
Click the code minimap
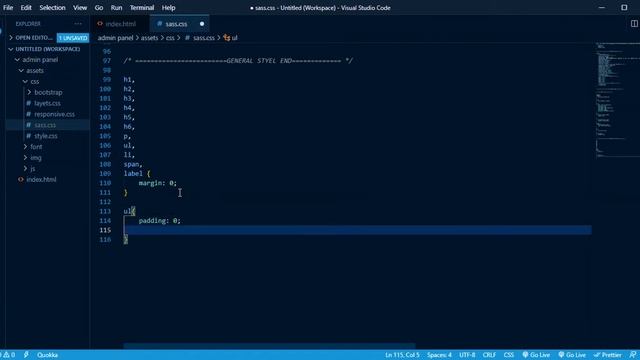[x=617, y=100]
